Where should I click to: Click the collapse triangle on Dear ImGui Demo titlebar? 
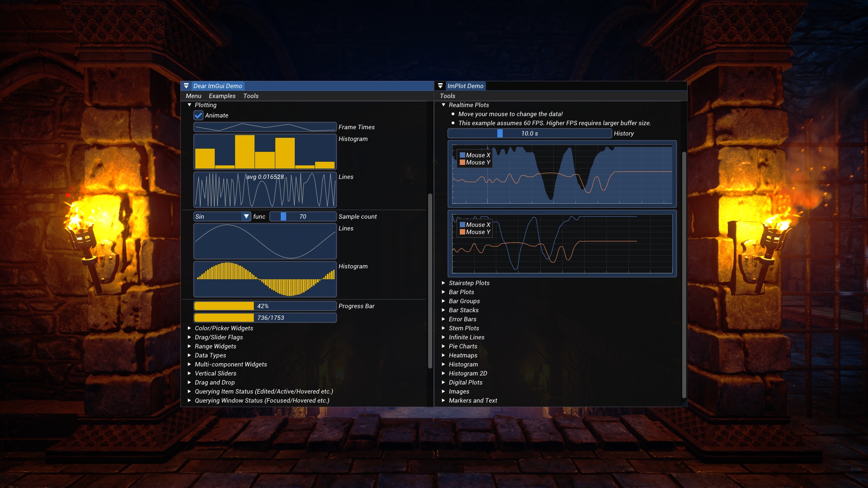coord(186,86)
